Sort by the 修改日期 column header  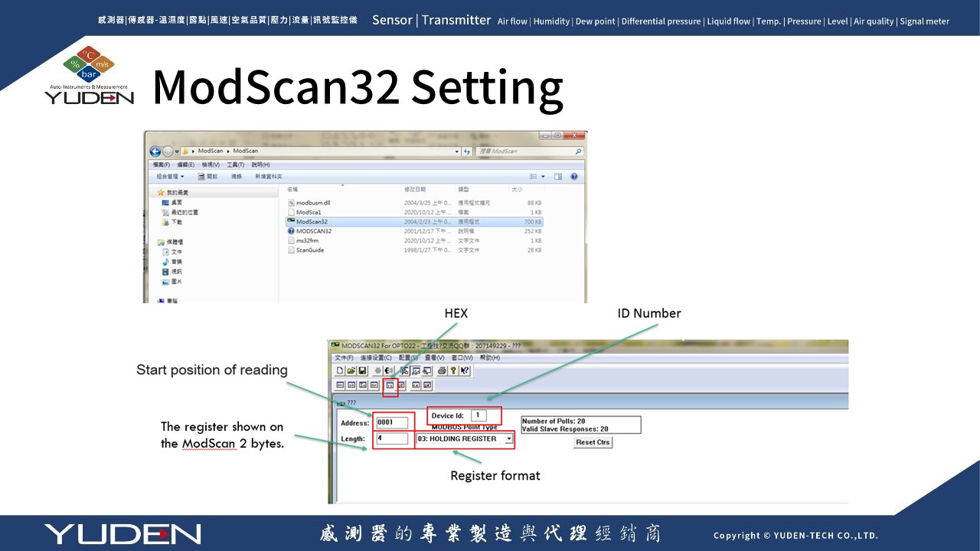(x=415, y=189)
